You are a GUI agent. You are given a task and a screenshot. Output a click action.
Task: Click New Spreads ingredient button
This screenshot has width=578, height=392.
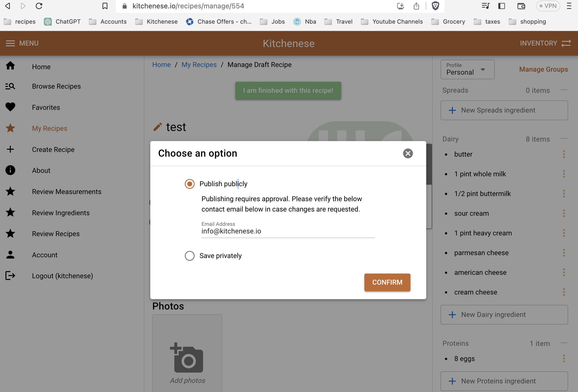pos(504,110)
